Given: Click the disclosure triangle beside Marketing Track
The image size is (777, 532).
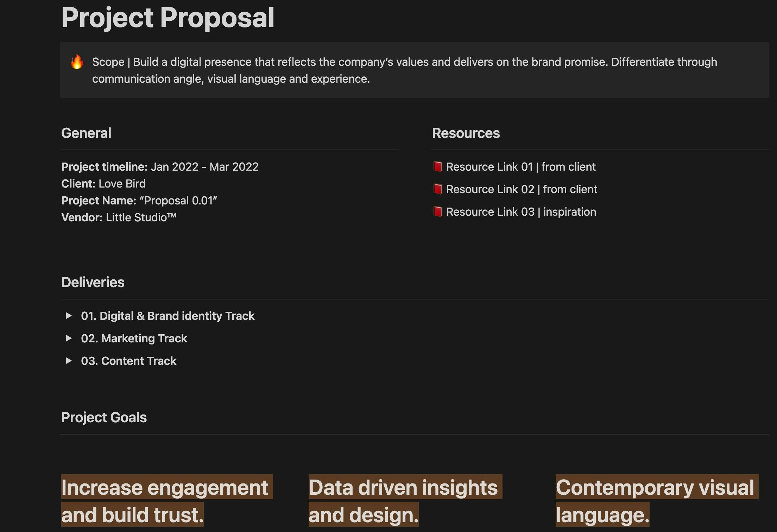Looking at the screenshot, I should [x=69, y=338].
